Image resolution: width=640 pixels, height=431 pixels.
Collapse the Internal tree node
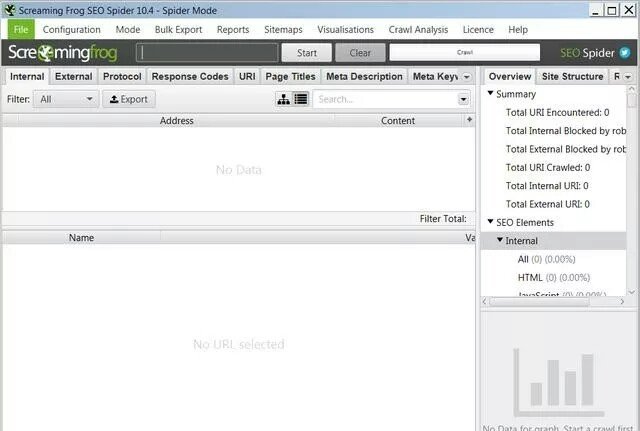(500, 241)
